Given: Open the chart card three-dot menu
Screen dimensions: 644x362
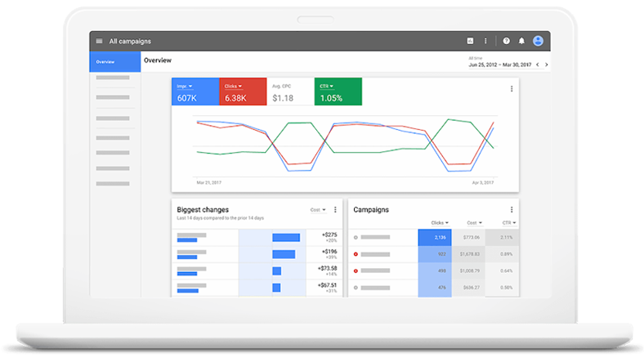Looking at the screenshot, I should click(x=512, y=89).
